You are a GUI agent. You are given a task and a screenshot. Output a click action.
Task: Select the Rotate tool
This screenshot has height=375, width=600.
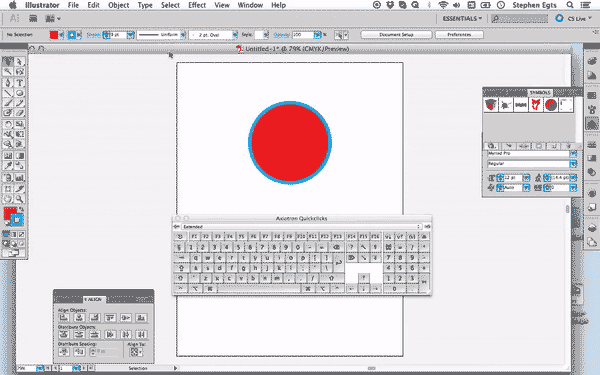point(8,124)
